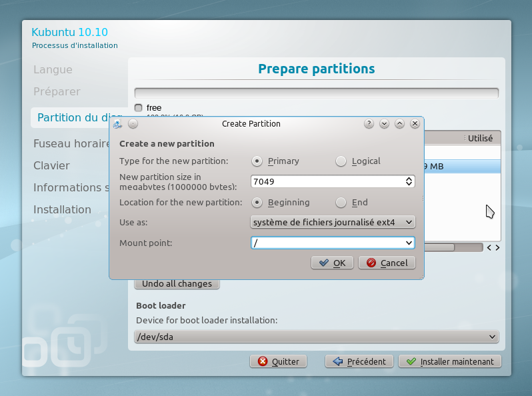Select the Préparer step in sidebar

pyautogui.click(x=57, y=91)
